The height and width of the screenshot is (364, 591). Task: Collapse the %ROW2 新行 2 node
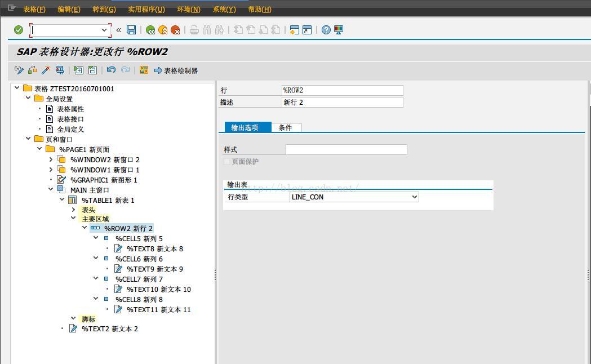click(x=85, y=228)
